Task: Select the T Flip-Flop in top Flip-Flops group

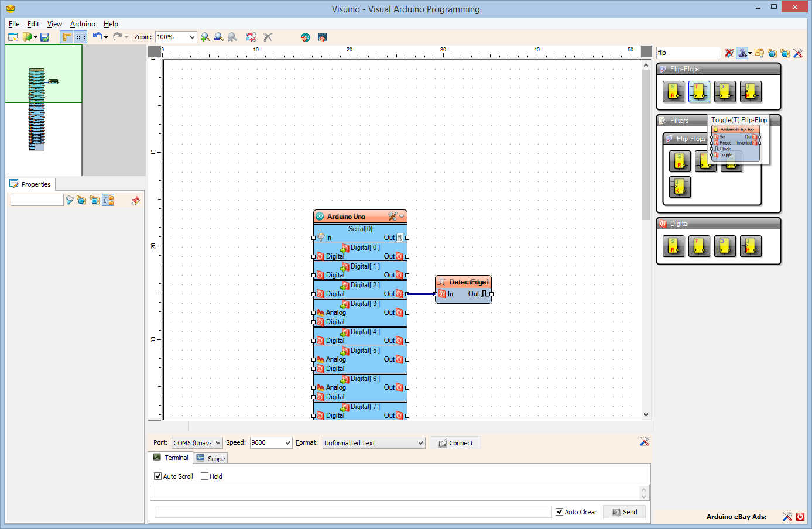Action: (699, 91)
